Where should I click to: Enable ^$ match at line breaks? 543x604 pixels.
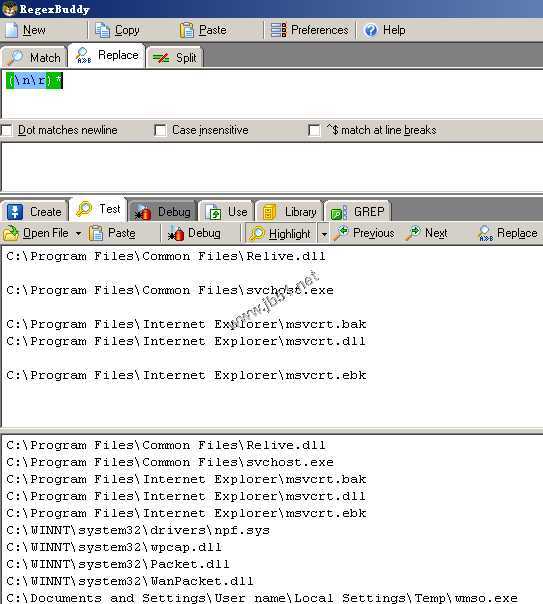pyautogui.click(x=314, y=130)
